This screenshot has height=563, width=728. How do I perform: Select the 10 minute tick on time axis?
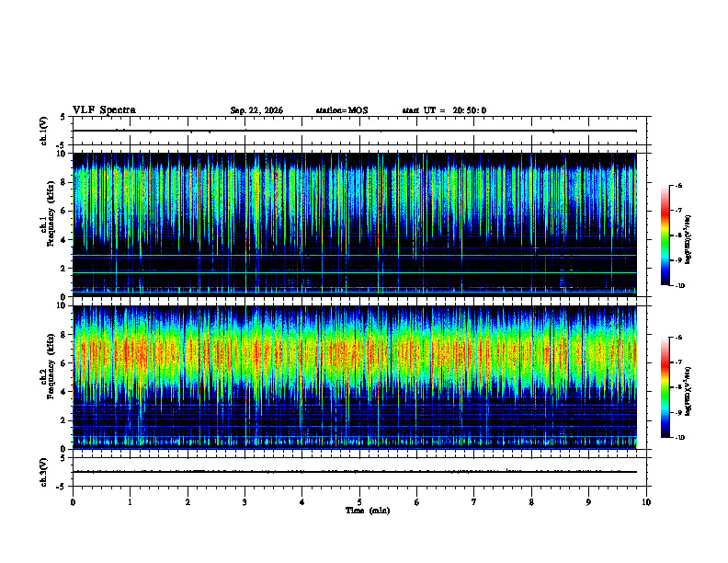coord(646,502)
